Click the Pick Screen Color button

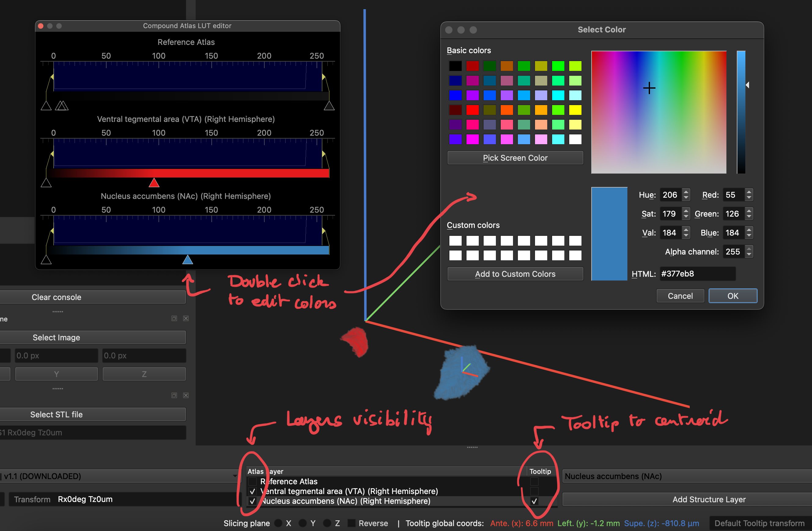(515, 158)
